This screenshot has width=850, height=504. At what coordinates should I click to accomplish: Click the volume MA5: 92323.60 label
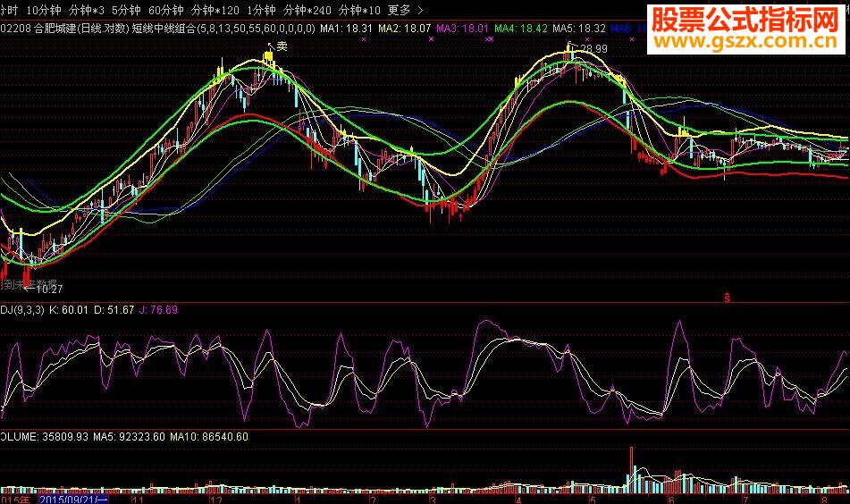click(x=129, y=437)
